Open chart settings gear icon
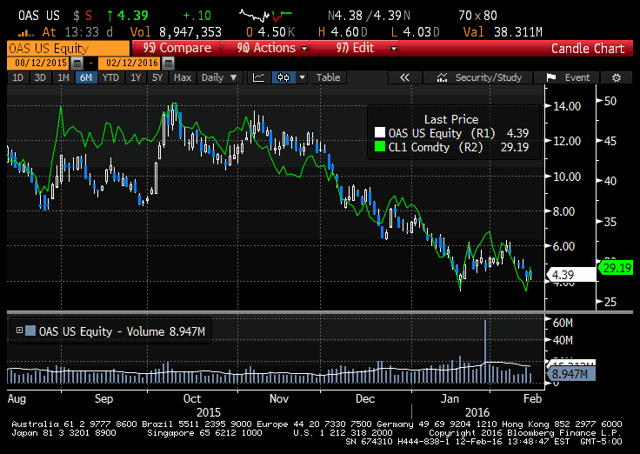The width and height of the screenshot is (640, 454). point(616,78)
